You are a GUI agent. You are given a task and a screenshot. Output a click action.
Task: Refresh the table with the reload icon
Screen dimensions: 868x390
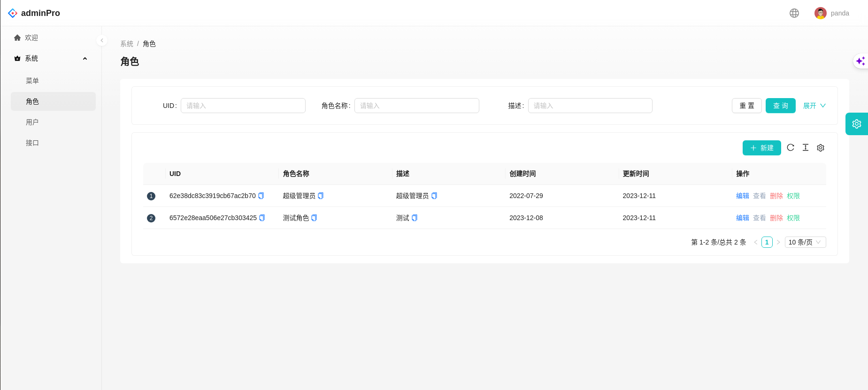791,147
